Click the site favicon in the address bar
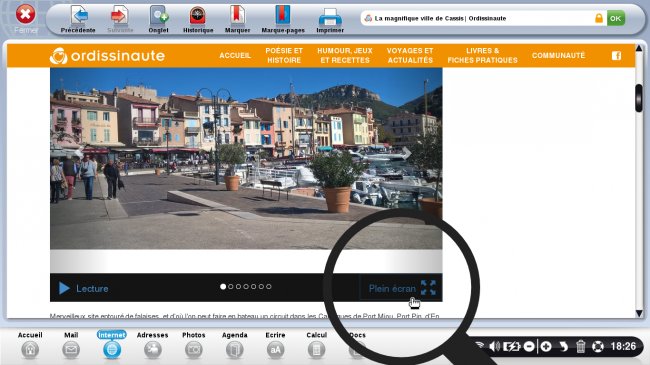The height and width of the screenshot is (365, 650). [x=368, y=18]
